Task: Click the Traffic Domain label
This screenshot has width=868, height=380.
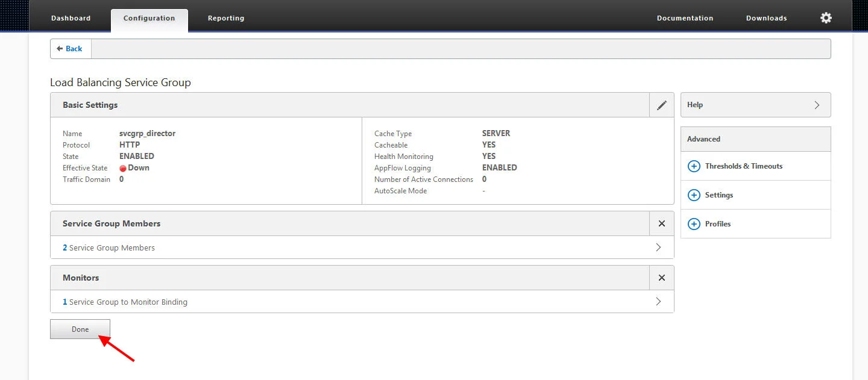Action: tap(86, 179)
